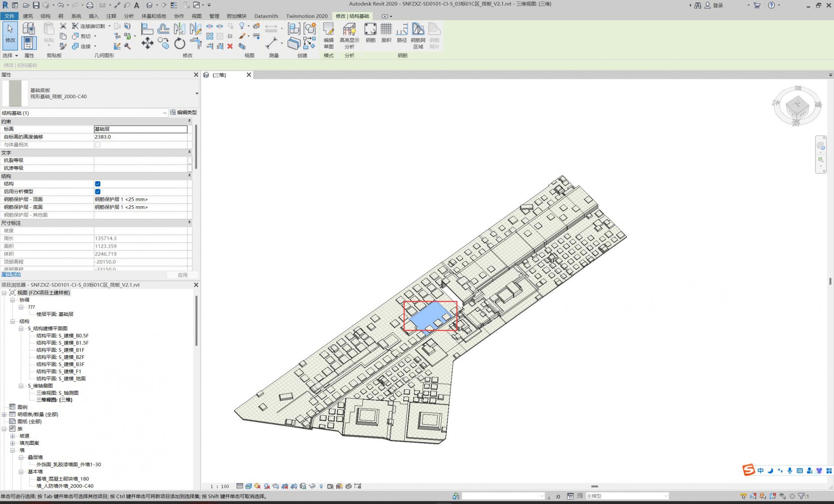Select the 路径 path reinforcement tool
The image size is (834, 504).
[402, 33]
